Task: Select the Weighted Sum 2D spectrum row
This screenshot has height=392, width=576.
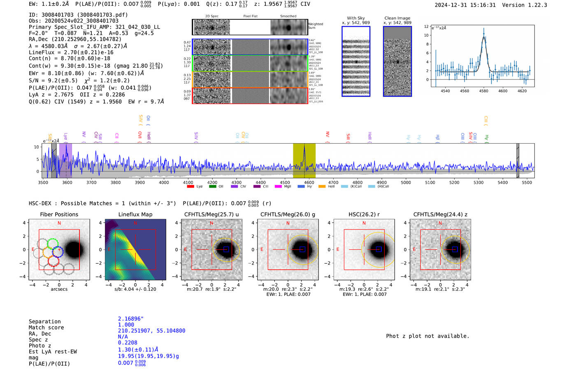Action: [x=250, y=27]
